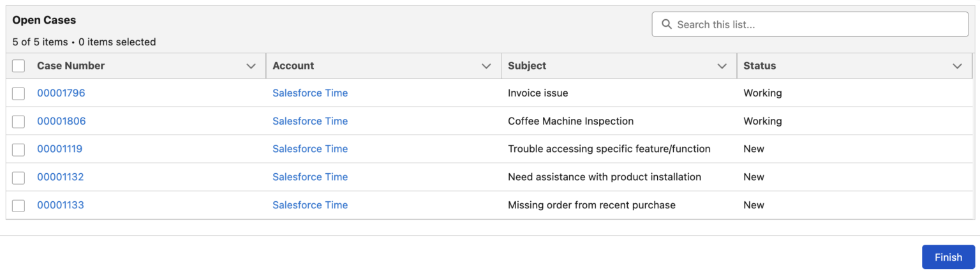Check the box for case 00001806

[19, 121]
